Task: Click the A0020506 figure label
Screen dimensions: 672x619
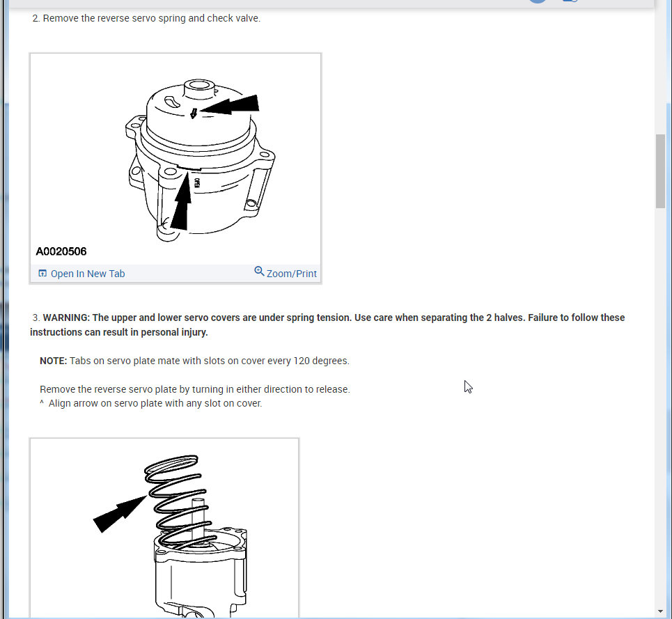Action: (x=61, y=251)
